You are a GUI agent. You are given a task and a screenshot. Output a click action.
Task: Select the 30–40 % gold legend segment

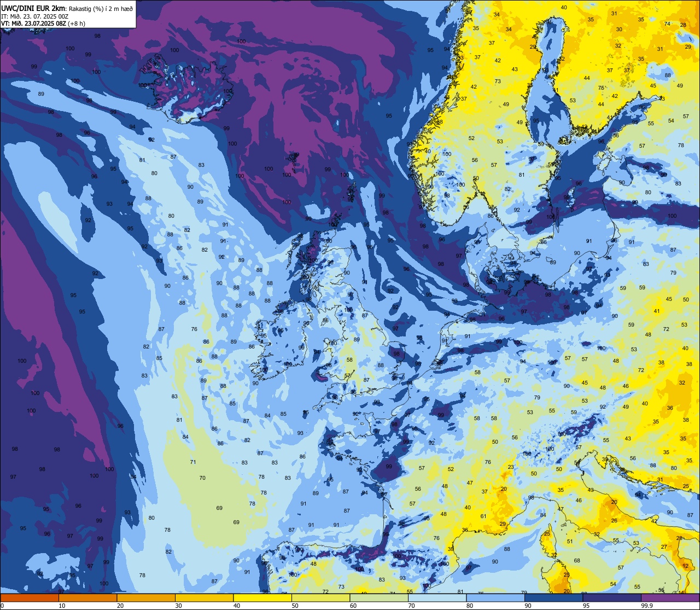[204, 598]
